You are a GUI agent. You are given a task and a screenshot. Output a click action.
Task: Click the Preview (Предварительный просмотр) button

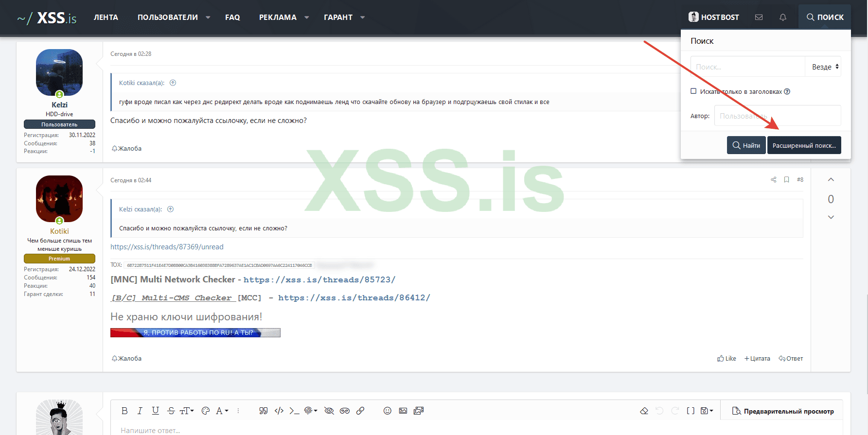783,411
